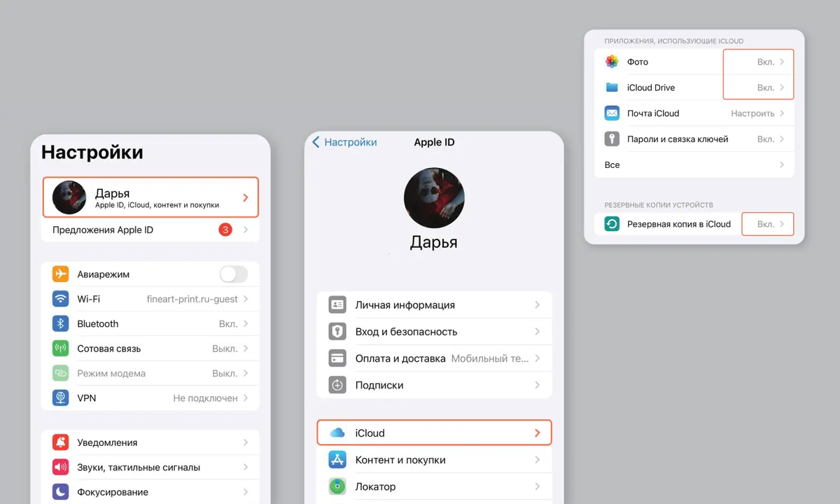Tap the Apple ID page title

point(434,142)
